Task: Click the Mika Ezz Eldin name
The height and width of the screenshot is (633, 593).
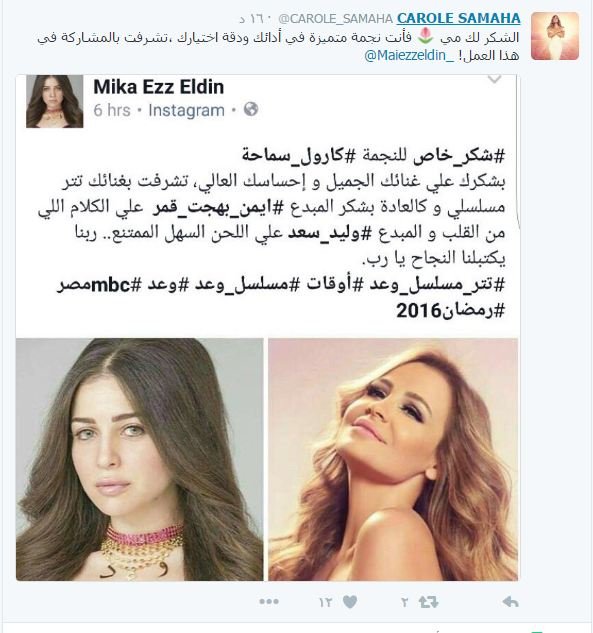Action: (159, 87)
